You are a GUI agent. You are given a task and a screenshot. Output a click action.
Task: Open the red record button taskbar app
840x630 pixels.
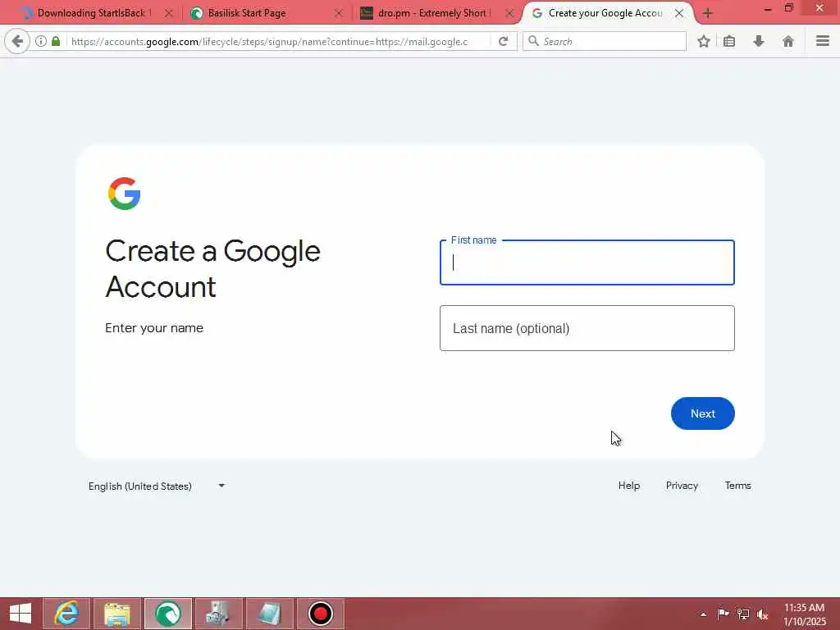pyautogui.click(x=321, y=614)
